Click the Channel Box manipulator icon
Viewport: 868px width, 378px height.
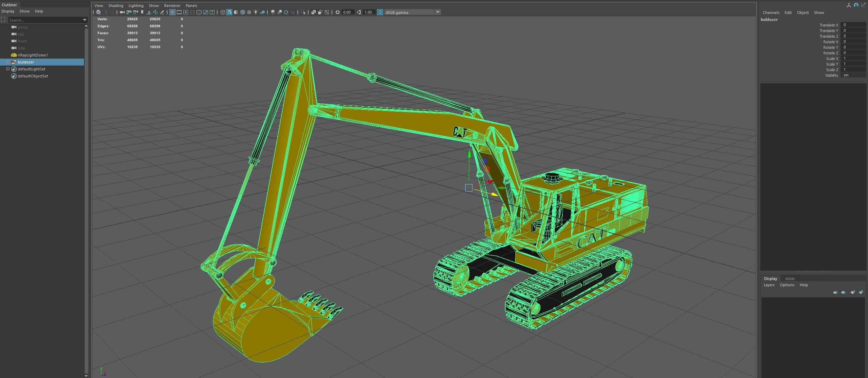tap(849, 5)
